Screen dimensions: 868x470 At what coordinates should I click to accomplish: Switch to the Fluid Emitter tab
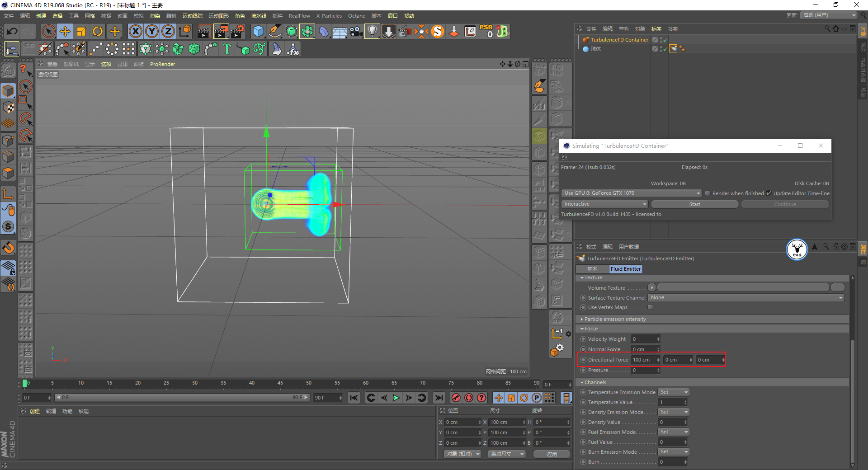coord(625,269)
